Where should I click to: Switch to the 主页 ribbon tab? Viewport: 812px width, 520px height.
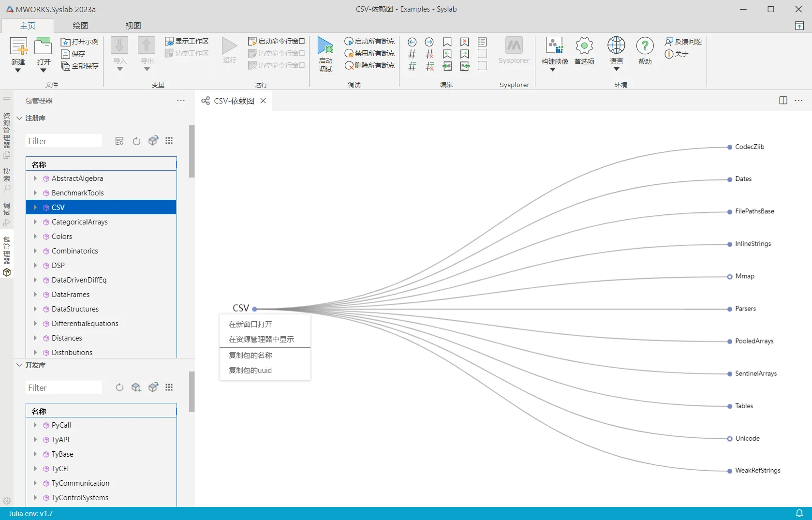(28, 26)
